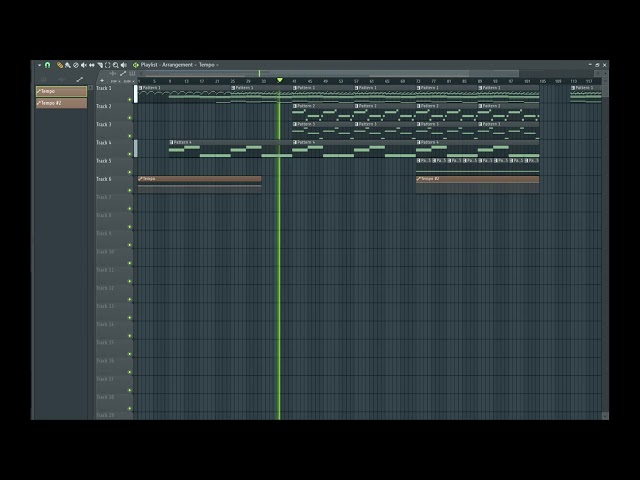Image resolution: width=640 pixels, height=480 pixels.
Task: Select the Slice tool
Action: coord(100,65)
